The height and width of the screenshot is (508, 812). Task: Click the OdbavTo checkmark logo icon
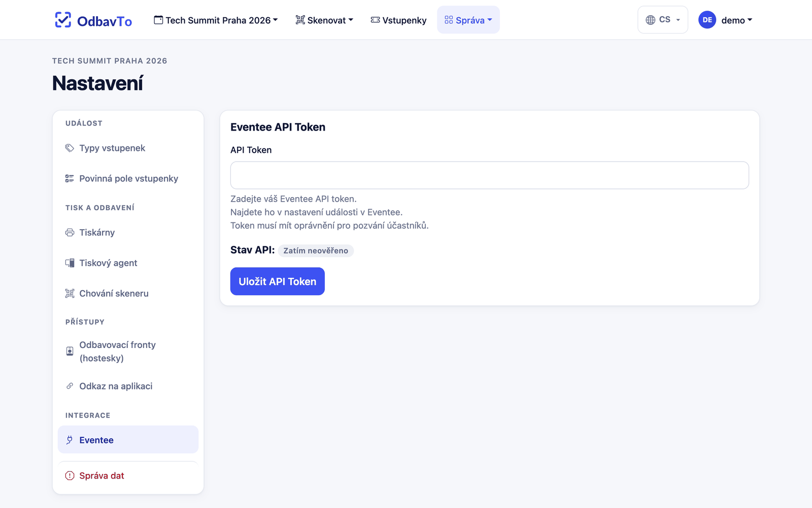click(63, 20)
